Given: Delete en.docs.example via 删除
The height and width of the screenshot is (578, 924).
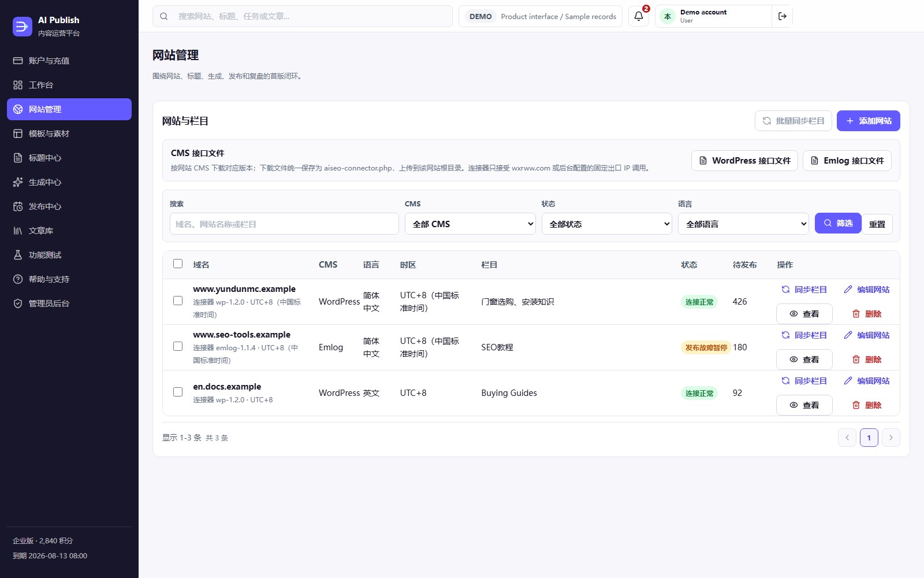Looking at the screenshot, I should click(867, 405).
